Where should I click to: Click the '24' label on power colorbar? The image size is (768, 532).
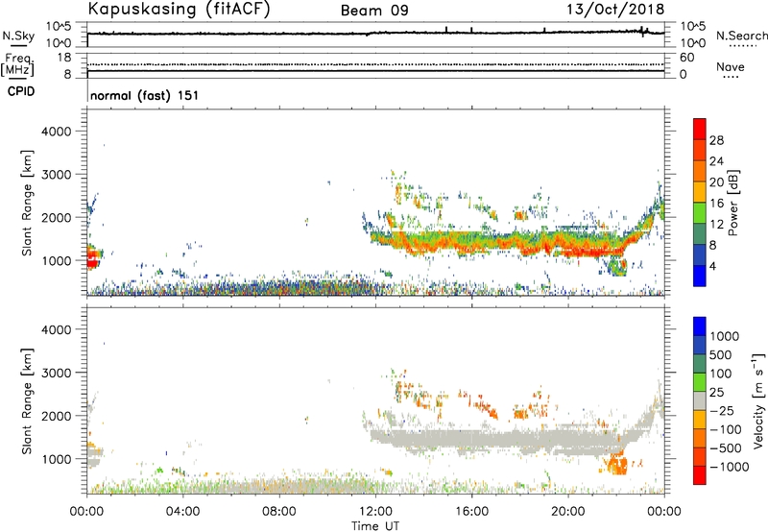[716, 161]
